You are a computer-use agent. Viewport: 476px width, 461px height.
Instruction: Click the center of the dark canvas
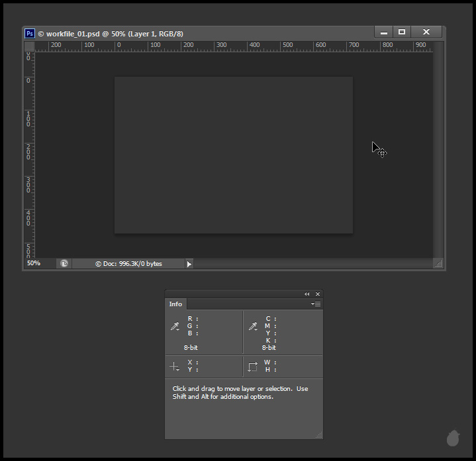coord(234,155)
